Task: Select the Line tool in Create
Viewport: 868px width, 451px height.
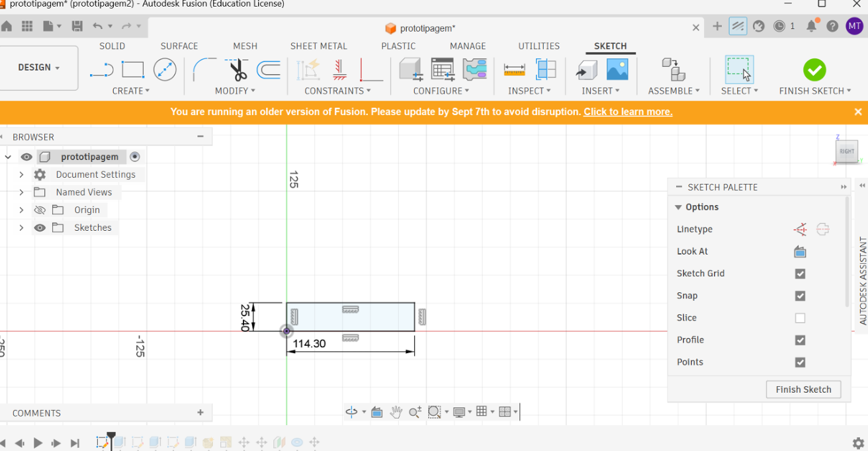Action: coord(101,69)
